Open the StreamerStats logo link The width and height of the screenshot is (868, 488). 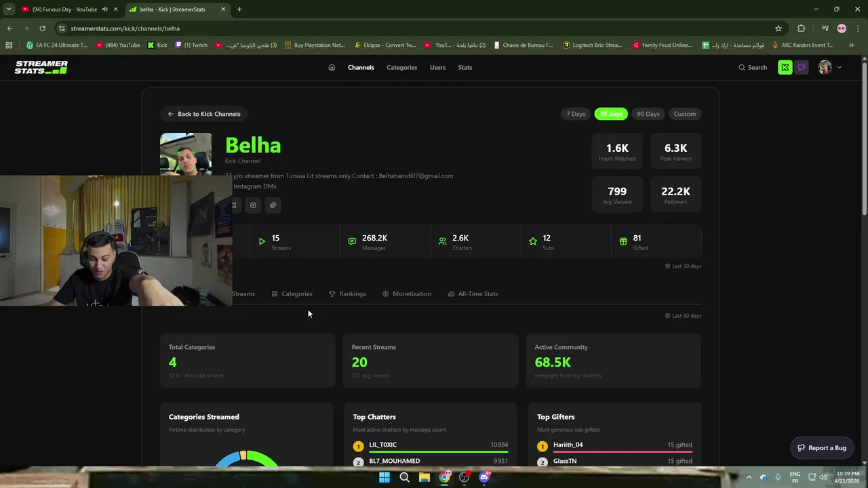[x=41, y=67]
